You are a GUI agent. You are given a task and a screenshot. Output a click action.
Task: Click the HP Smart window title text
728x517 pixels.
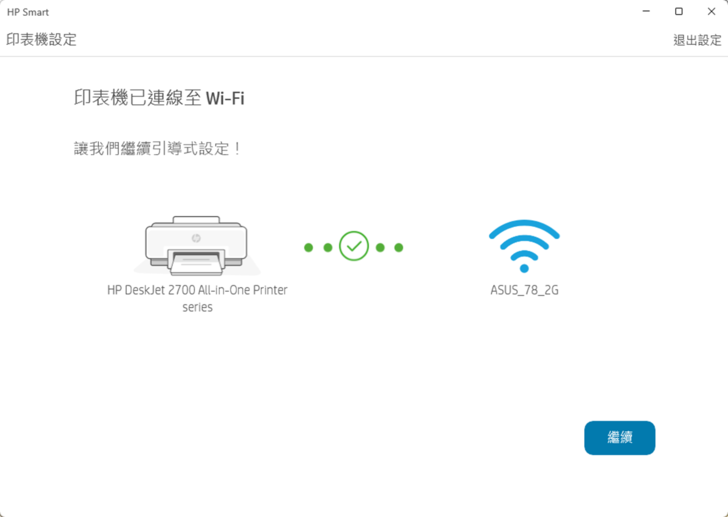point(28,12)
